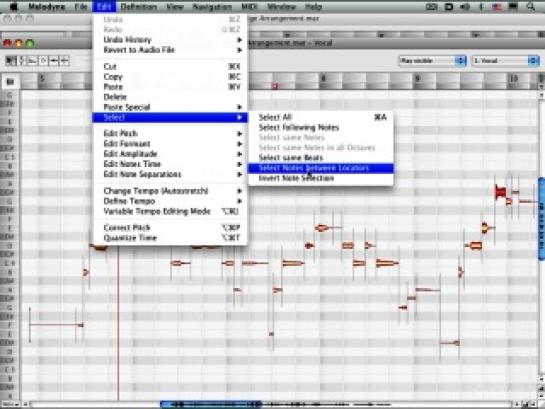This screenshot has height=409, width=545.
Task: Select the main arrow tool in toolbar
Action: [10, 60]
